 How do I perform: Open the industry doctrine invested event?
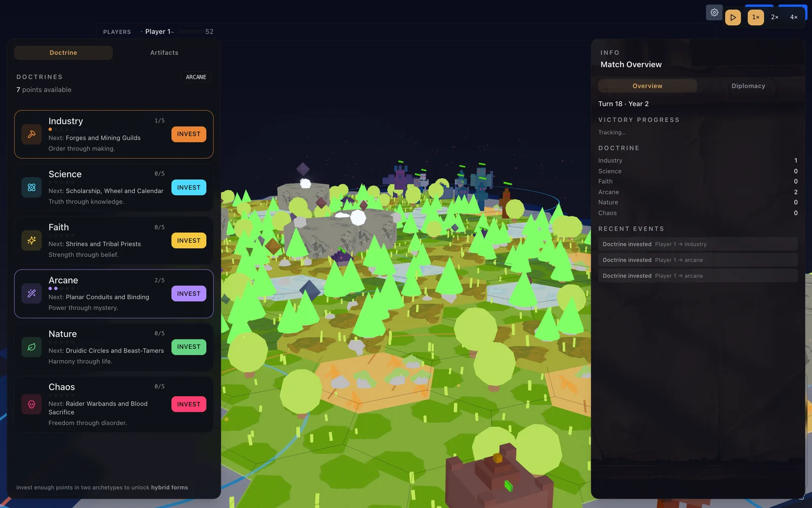(698, 244)
